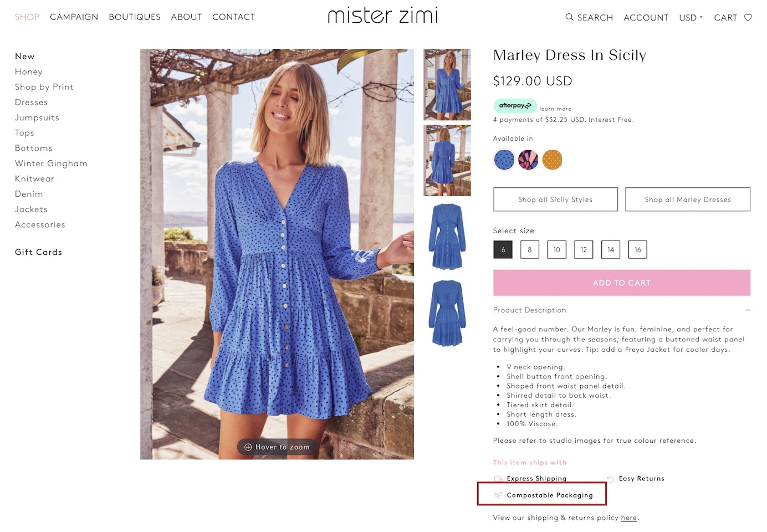The image size is (767, 532).
Task: Open wishlist heart icon beside Cart
Action: coord(748,17)
